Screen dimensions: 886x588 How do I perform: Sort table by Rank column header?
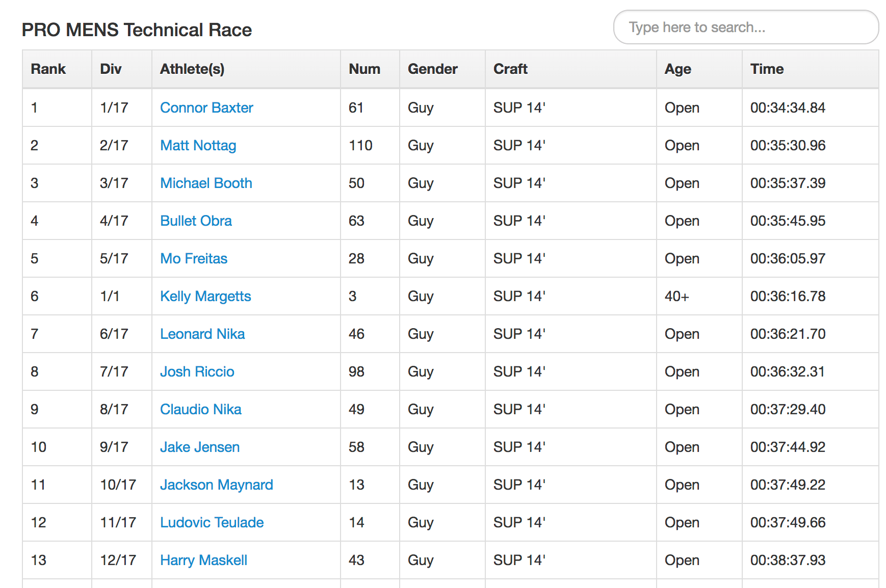[x=48, y=69]
